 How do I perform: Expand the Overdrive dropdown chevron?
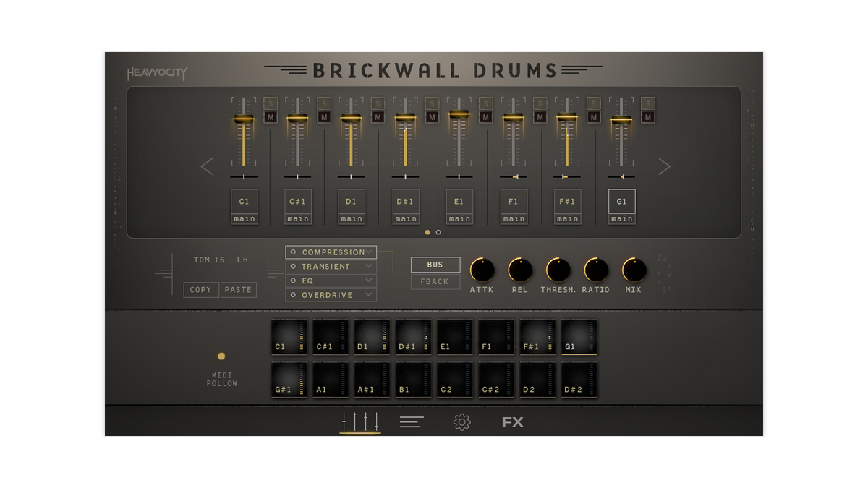pyautogui.click(x=369, y=295)
